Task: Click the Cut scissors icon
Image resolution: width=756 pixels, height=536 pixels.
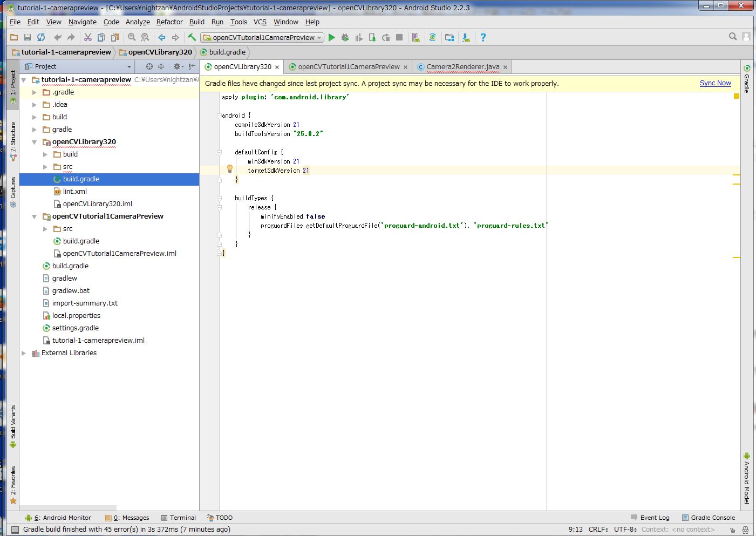Action: (x=87, y=37)
